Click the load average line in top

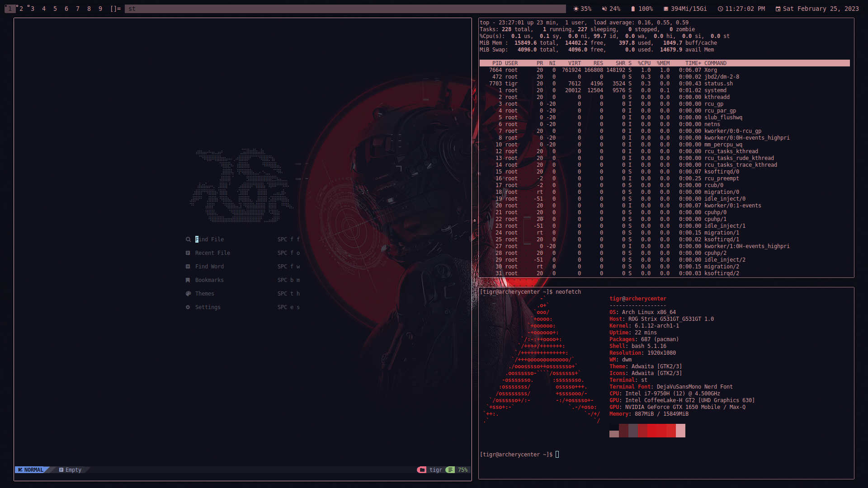pyautogui.click(x=584, y=23)
